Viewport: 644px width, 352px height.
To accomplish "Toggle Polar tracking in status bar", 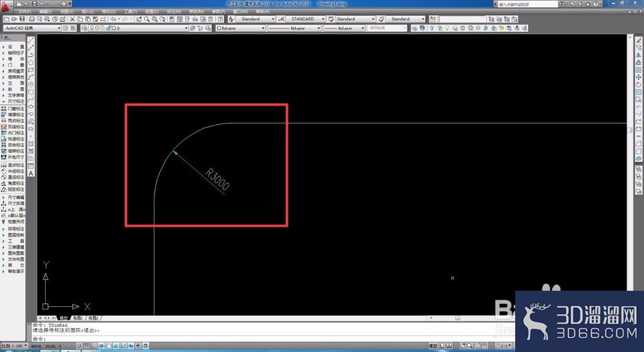I will [x=101, y=346].
